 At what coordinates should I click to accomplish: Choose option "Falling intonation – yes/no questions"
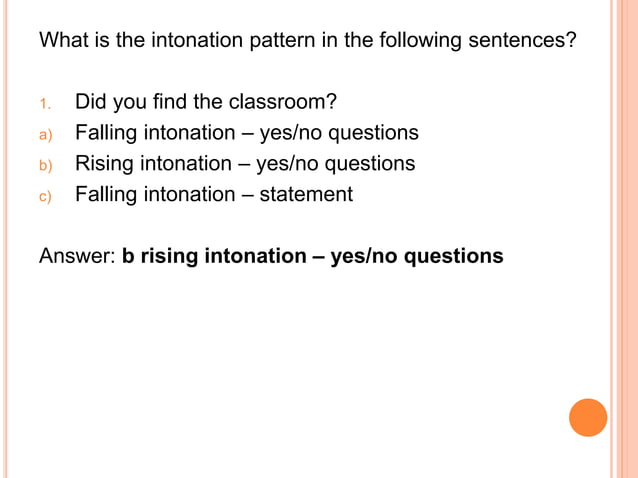pyautogui.click(x=247, y=133)
